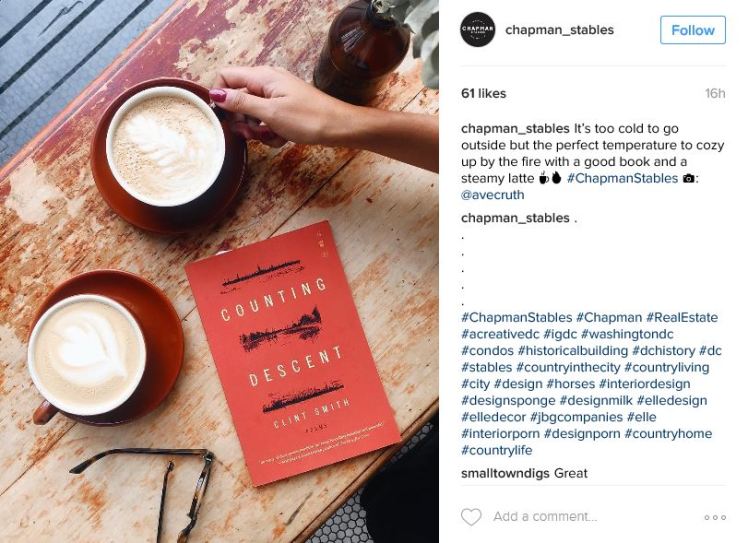Click the Chapman Stables profile avatar
The height and width of the screenshot is (543, 748).
pyautogui.click(x=478, y=30)
